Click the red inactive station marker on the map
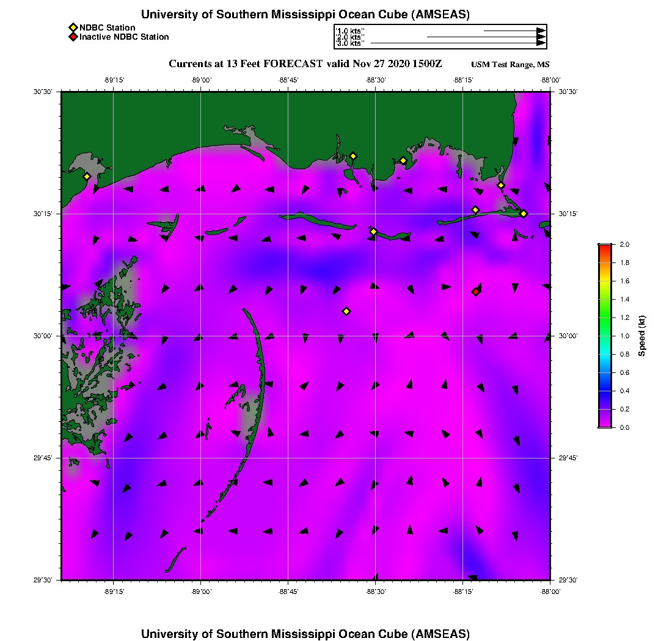Screen dimensions: 672x641 (x=475, y=292)
